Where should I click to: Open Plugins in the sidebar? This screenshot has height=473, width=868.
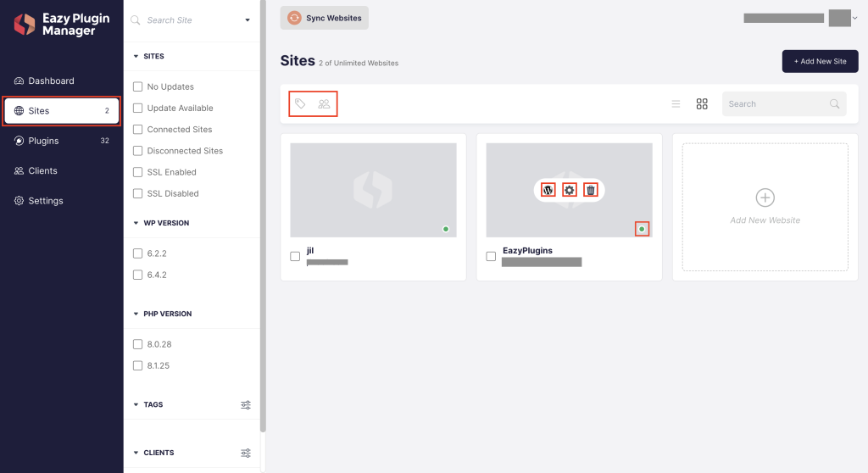(61, 141)
